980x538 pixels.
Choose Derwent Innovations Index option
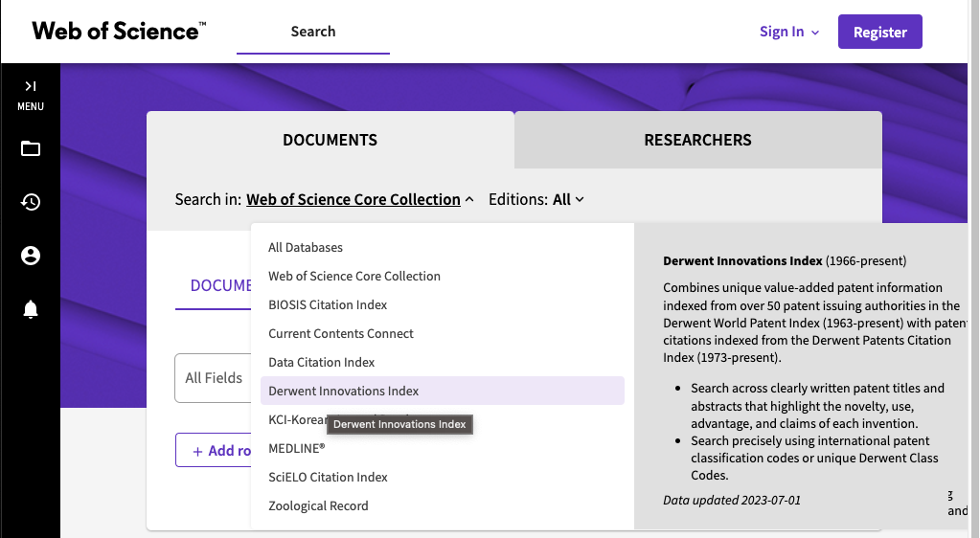point(344,391)
